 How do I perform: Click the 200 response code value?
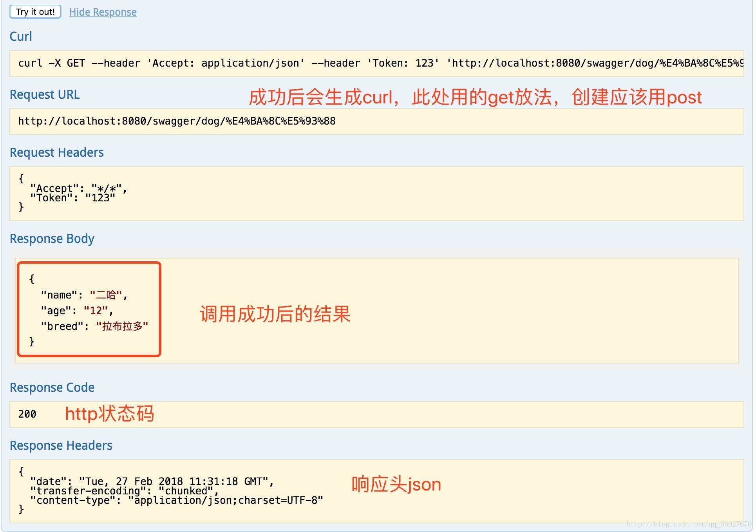pos(27,414)
